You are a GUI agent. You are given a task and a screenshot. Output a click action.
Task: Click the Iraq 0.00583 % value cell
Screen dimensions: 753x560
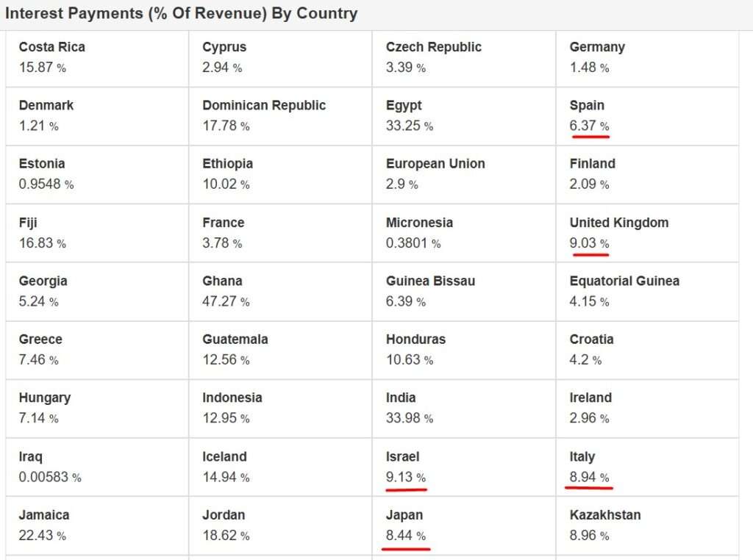[x=50, y=477]
